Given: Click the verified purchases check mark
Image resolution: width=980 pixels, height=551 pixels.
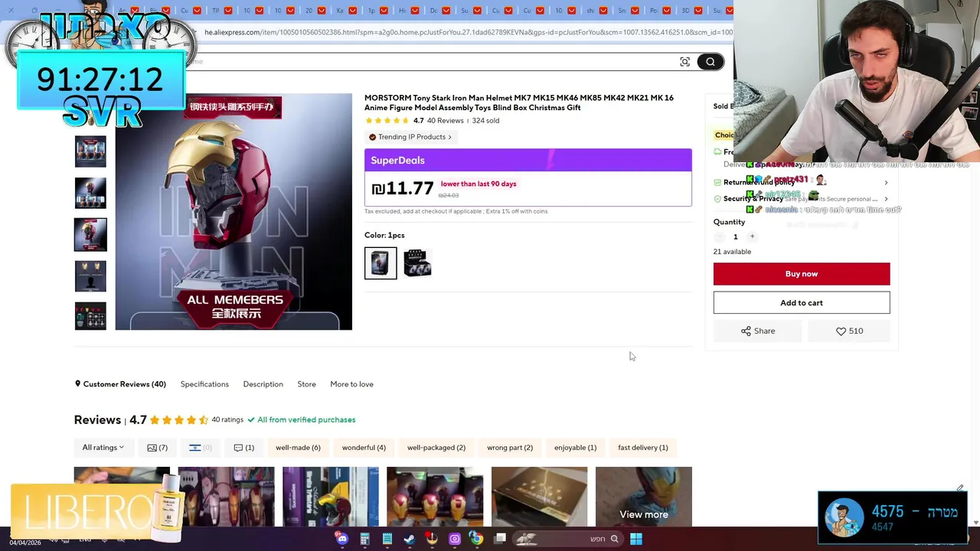Looking at the screenshot, I should point(251,420).
